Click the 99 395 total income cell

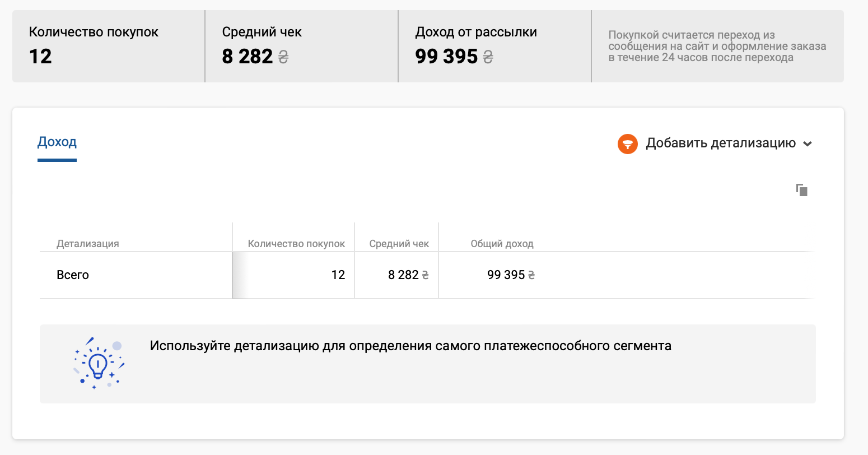click(x=506, y=275)
